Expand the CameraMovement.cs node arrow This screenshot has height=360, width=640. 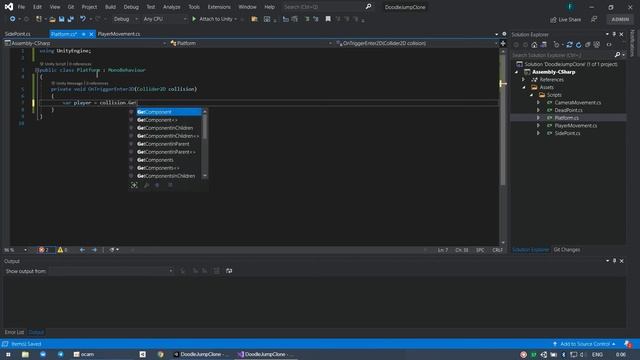pos(538,102)
